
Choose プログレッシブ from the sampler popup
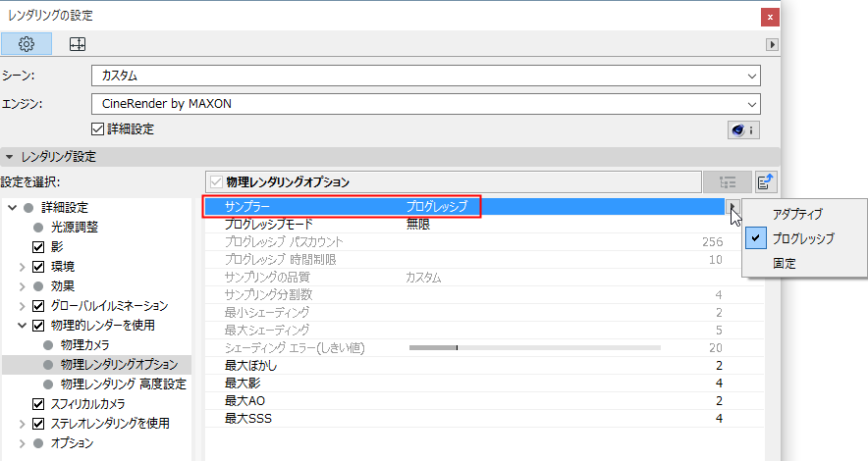point(803,238)
